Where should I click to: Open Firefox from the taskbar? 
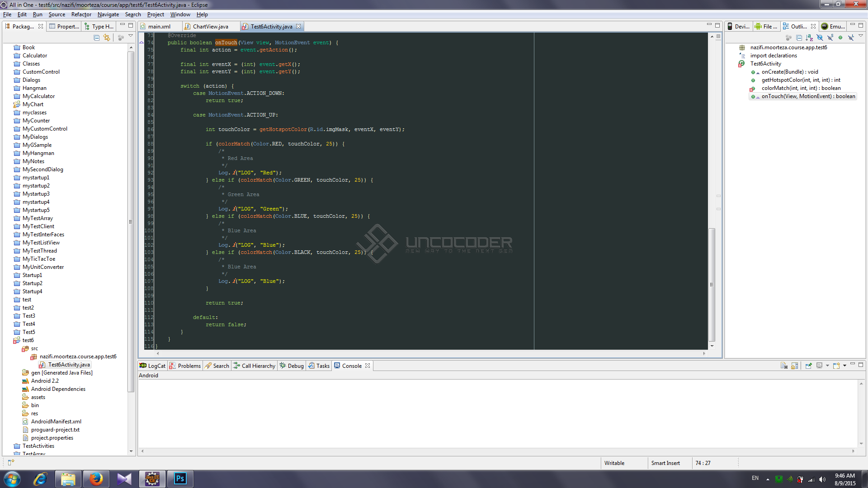point(96,479)
